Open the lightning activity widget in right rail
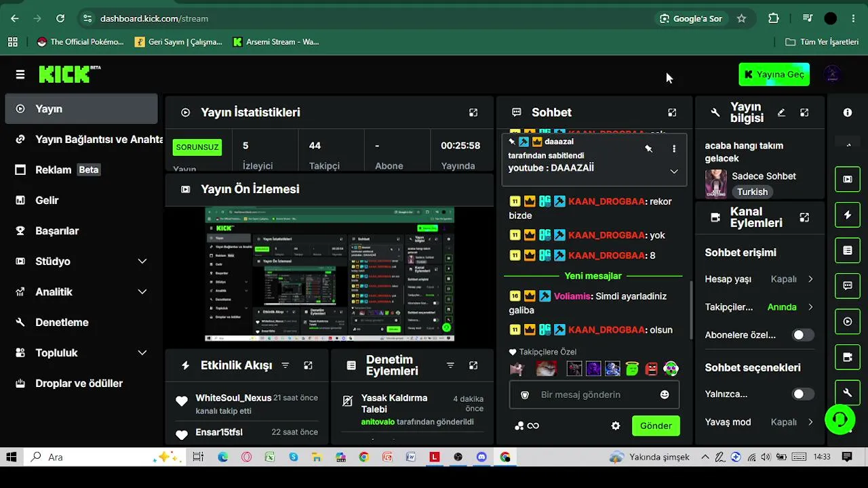Screen dimensions: 868x488 [x=848, y=215]
